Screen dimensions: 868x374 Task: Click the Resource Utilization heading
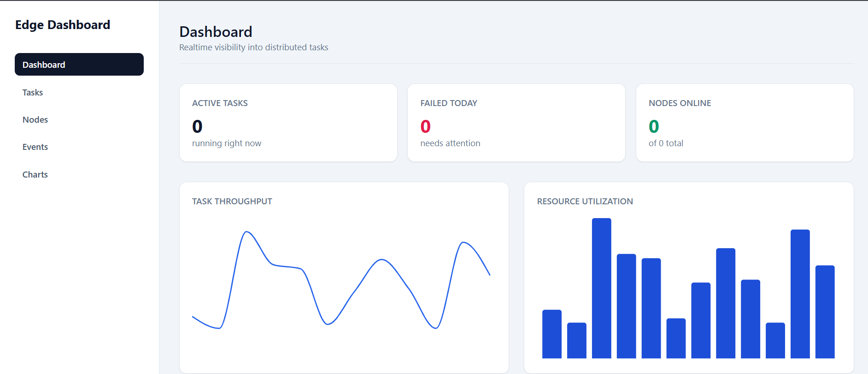[585, 202]
